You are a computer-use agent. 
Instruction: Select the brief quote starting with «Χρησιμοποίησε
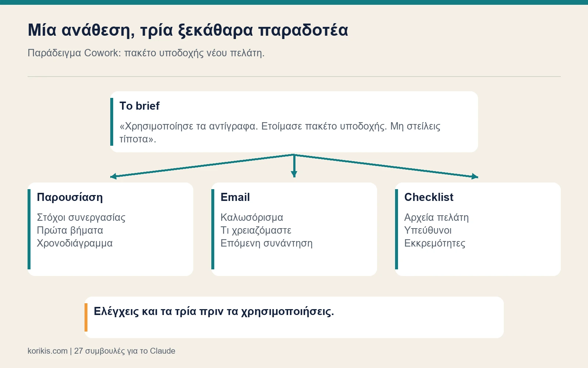click(280, 132)
